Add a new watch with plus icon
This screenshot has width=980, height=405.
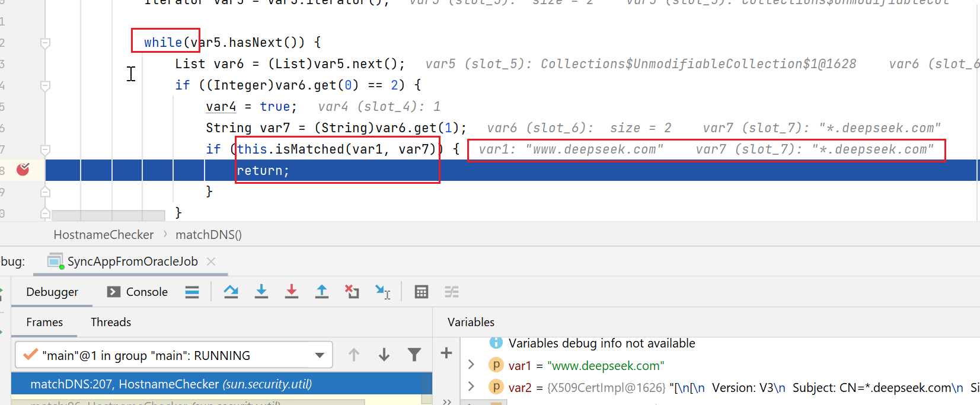446,353
